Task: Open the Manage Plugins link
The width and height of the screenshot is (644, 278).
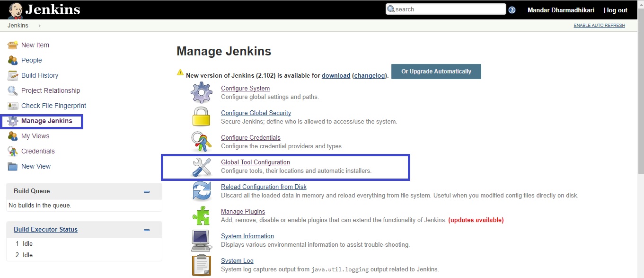Action: tap(243, 211)
